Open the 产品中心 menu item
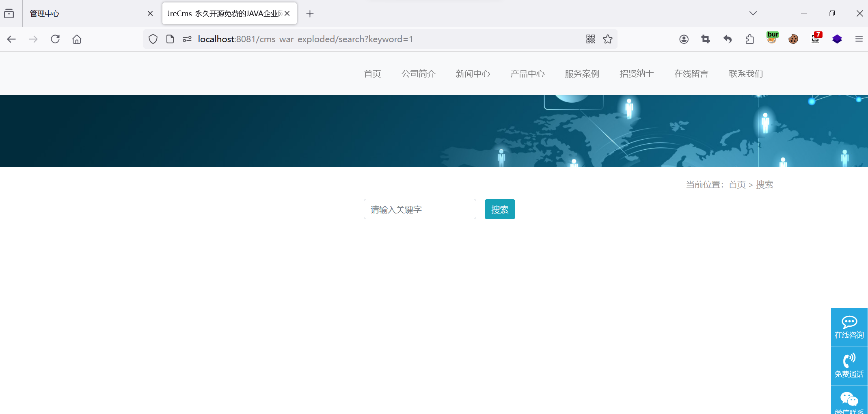This screenshot has width=868, height=414. point(527,73)
